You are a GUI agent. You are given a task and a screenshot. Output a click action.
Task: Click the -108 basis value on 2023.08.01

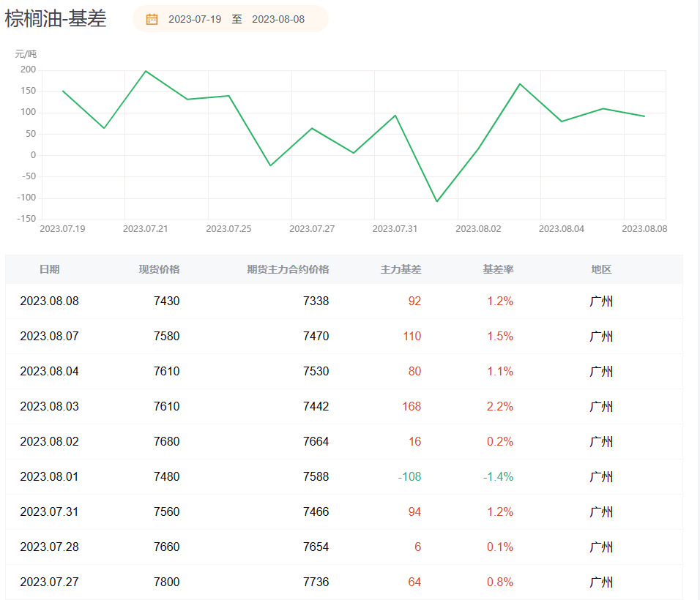[409, 477]
